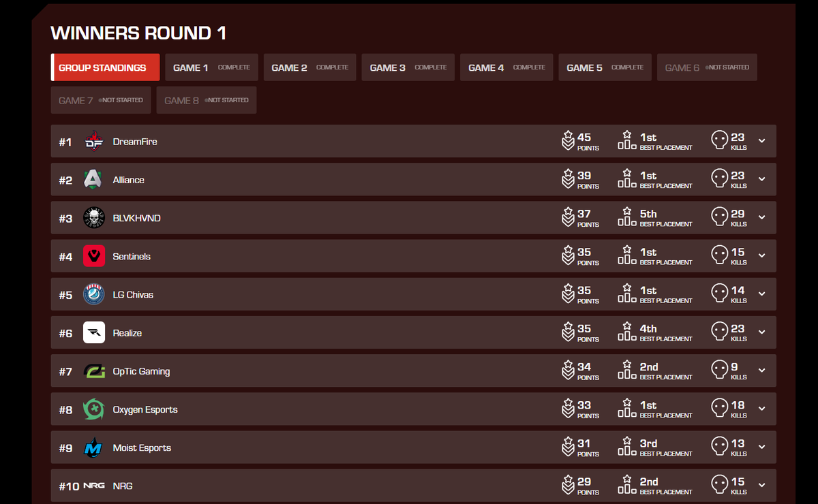Screen dimensions: 818x504
Task: Click the 9 kills value for OpTic Gaming
Action: [734, 367]
